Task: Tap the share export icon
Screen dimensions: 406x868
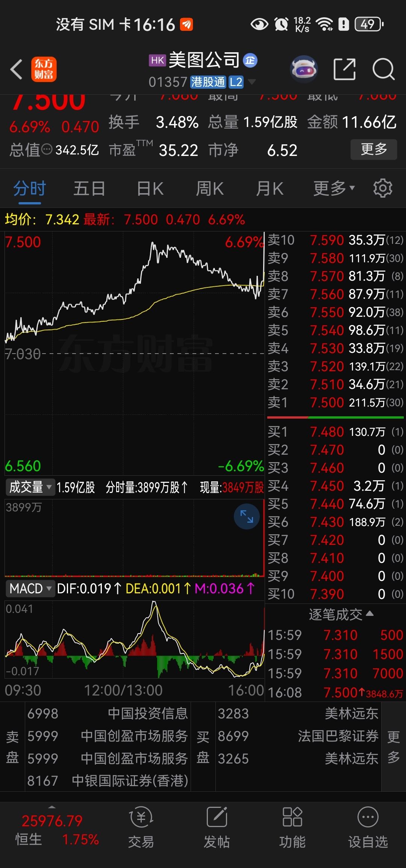Action: point(345,69)
